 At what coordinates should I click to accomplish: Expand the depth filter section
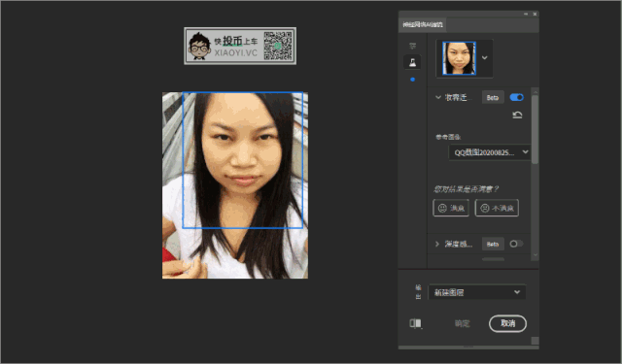[x=437, y=244]
